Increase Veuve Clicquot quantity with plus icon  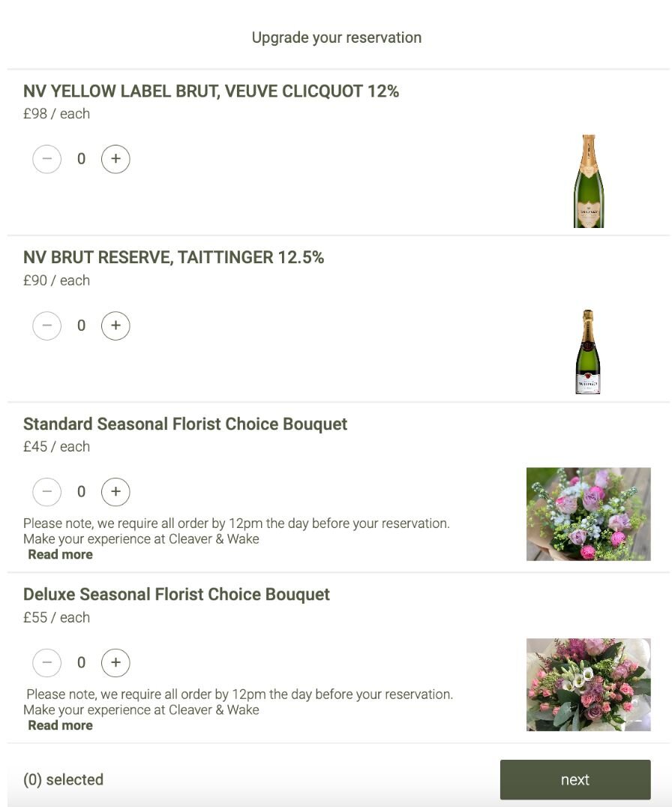click(115, 159)
